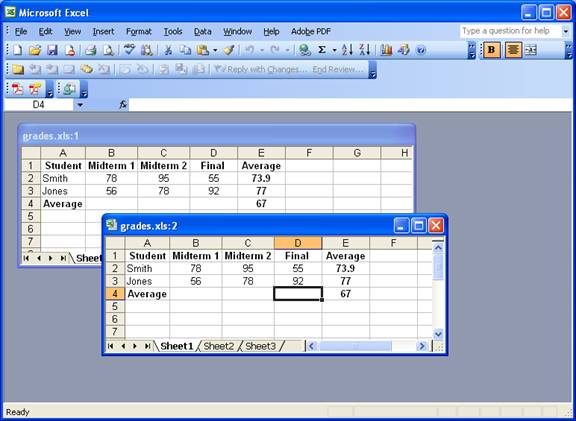Click End Review button
Viewport: 576px width, 421px height.
pos(338,69)
